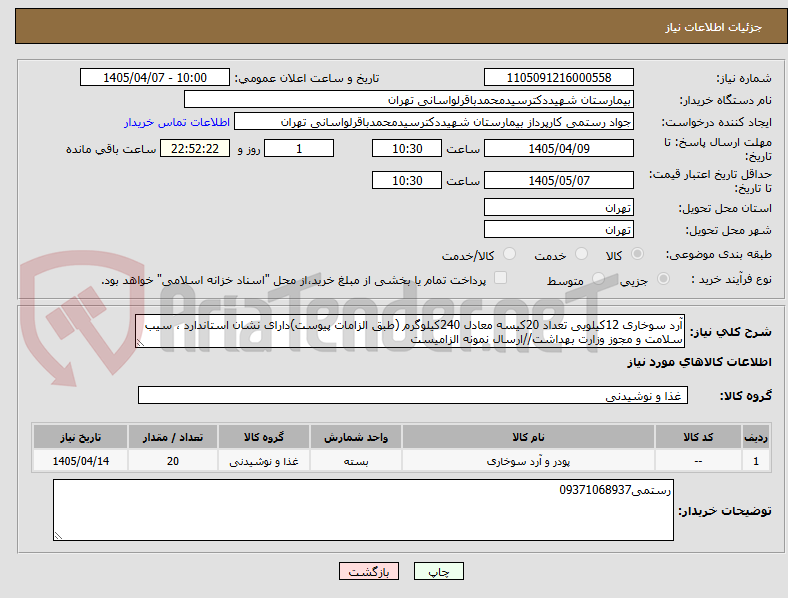The height and width of the screenshot is (598, 788).
Task: Click the resize handle of buyer notes textarea
Action: [x=58, y=536]
